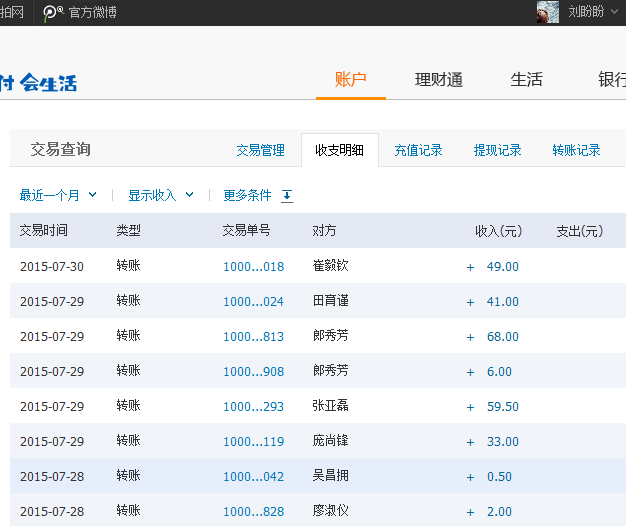The image size is (626, 526).
Task: Expand 更多条件 filter options
Action: pyautogui.click(x=247, y=196)
